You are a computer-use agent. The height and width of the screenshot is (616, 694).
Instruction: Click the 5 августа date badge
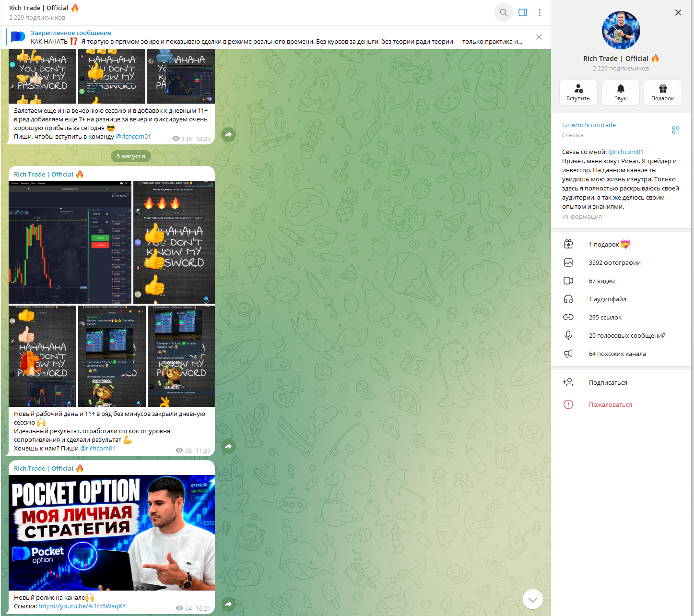click(x=131, y=156)
